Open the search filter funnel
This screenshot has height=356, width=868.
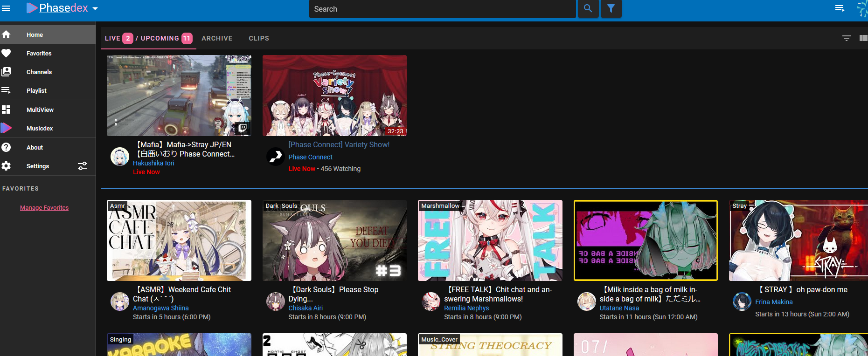click(611, 8)
